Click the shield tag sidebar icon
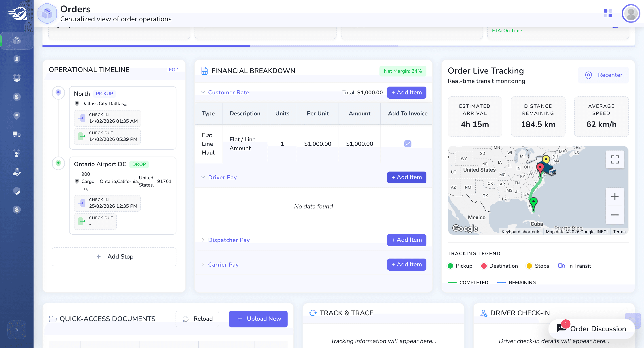Image resolution: width=644 pixels, height=348 pixels. 17,191
